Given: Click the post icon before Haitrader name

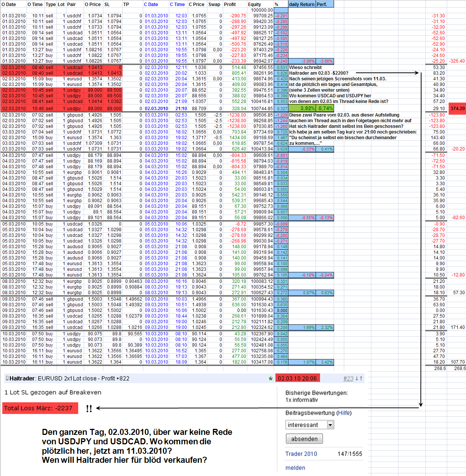Looking at the screenshot, I should click(7, 378).
